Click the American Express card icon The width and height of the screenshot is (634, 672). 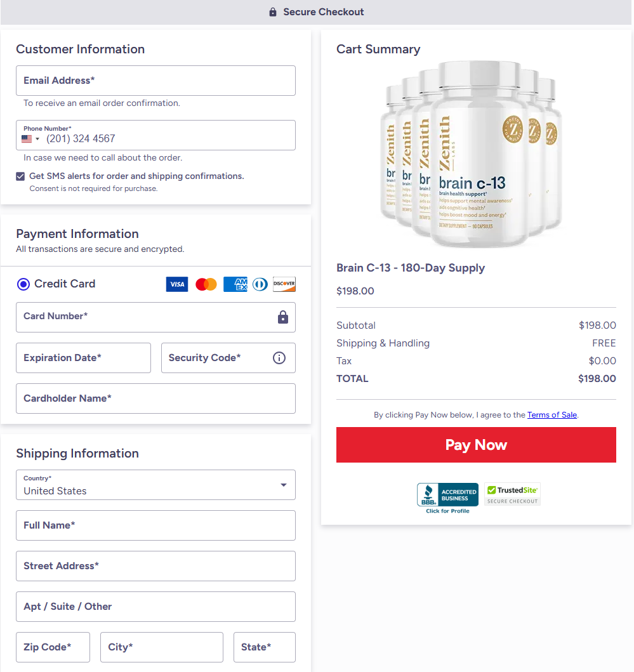(235, 284)
